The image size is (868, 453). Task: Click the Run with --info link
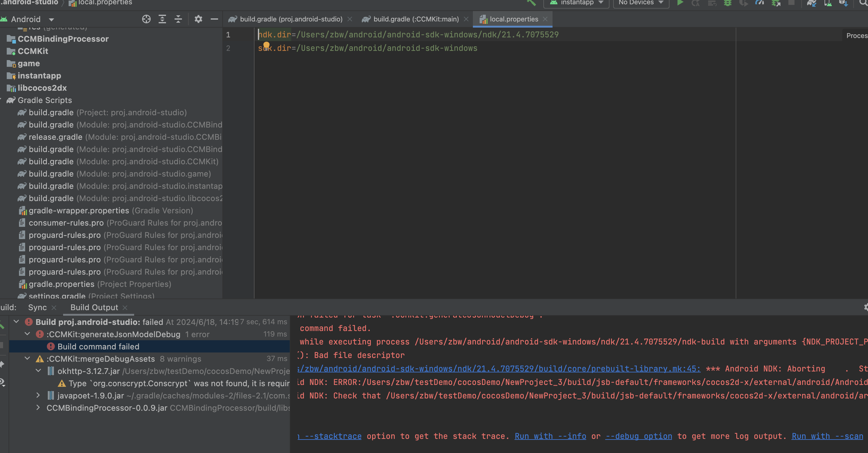pyautogui.click(x=550, y=436)
